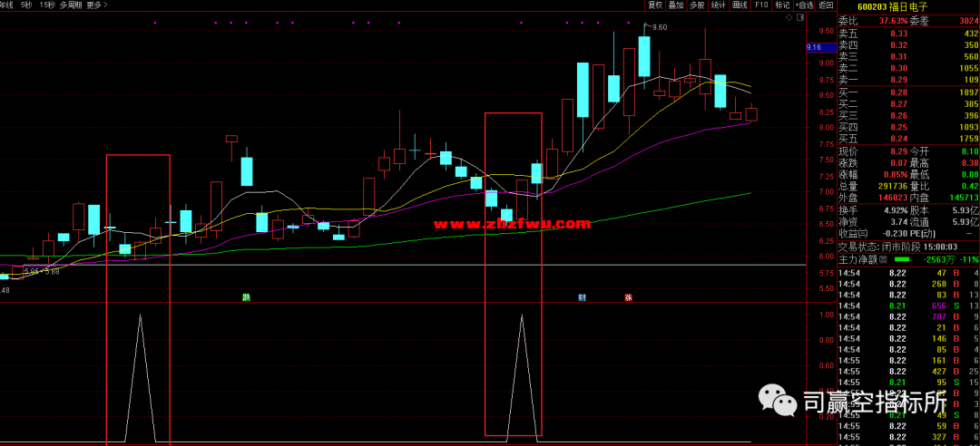This screenshot has height=446, width=980.
Task: Click the 标记 mark button
Action: point(782,5)
